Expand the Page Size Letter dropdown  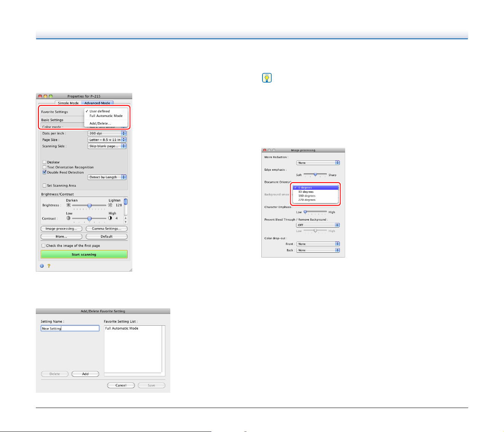107,140
